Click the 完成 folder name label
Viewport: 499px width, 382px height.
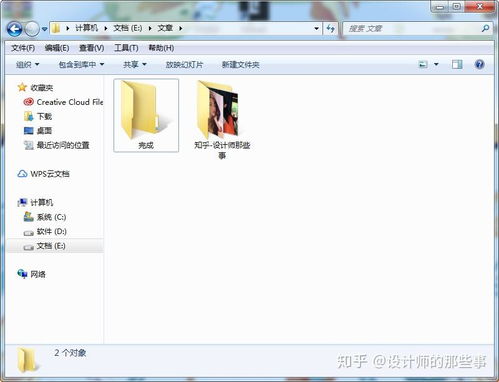146,145
